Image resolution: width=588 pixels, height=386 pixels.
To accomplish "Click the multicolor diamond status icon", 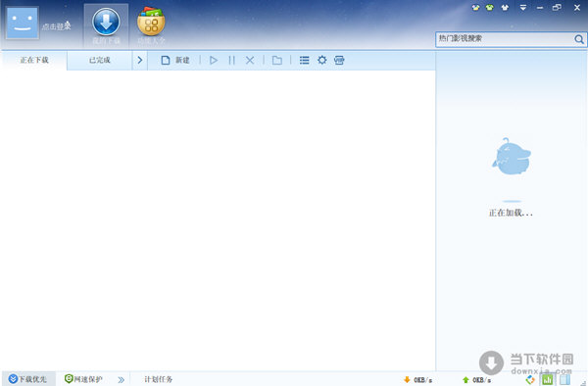I will 530,379.
